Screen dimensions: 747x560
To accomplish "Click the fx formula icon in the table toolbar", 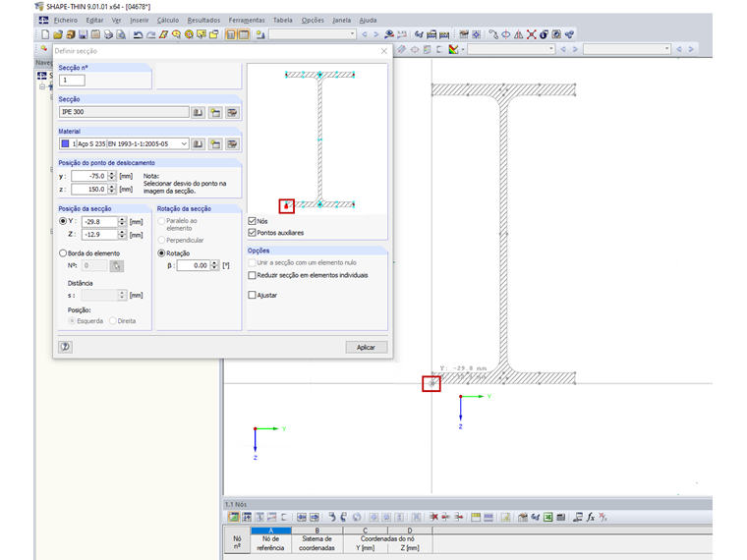I will coord(591,517).
